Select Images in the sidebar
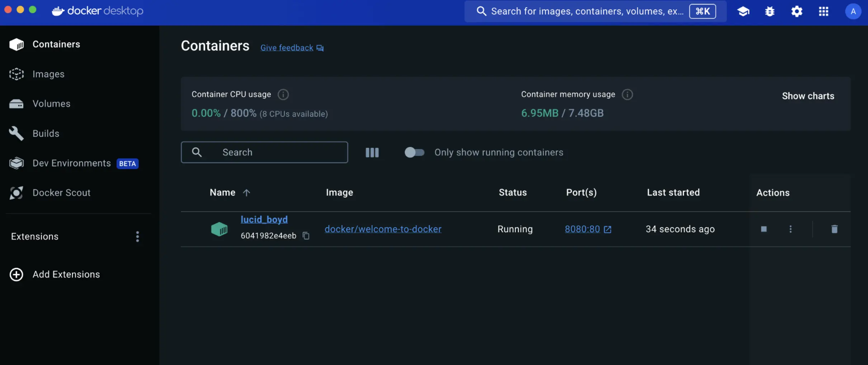The height and width of the screenshot is (365, 868). 49,74
